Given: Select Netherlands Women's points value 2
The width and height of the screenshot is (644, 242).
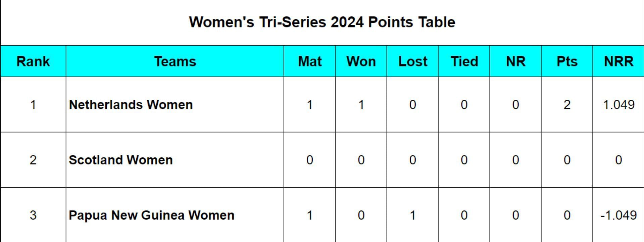Looking at the screenshot, I should click(x=567, y=105).
